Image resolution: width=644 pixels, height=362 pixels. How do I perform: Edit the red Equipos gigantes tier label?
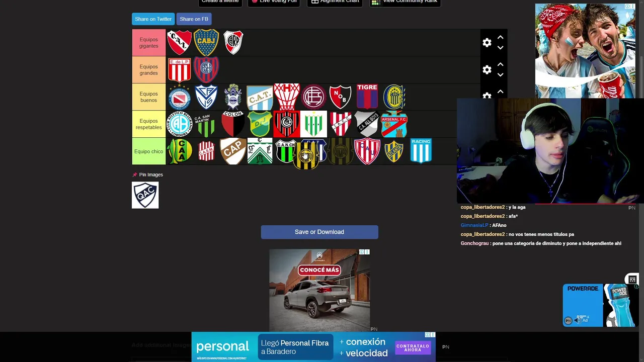pos(149,43)
